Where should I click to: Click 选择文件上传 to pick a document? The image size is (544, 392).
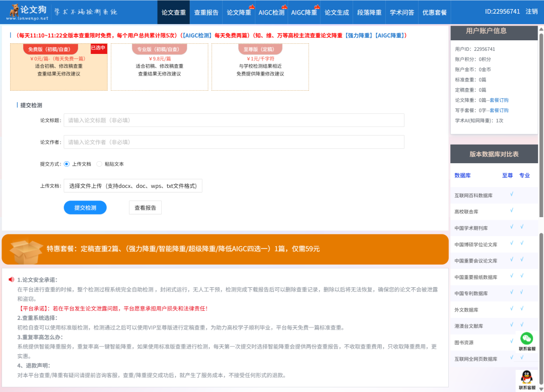click(133, 186)
